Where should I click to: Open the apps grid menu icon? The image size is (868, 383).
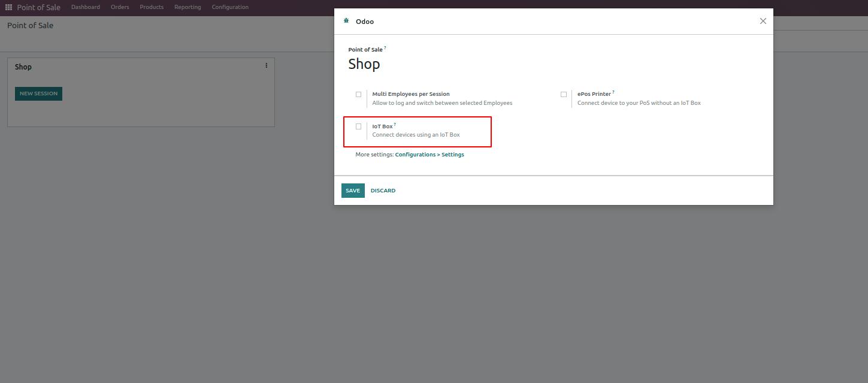click(x=8, y=7)
